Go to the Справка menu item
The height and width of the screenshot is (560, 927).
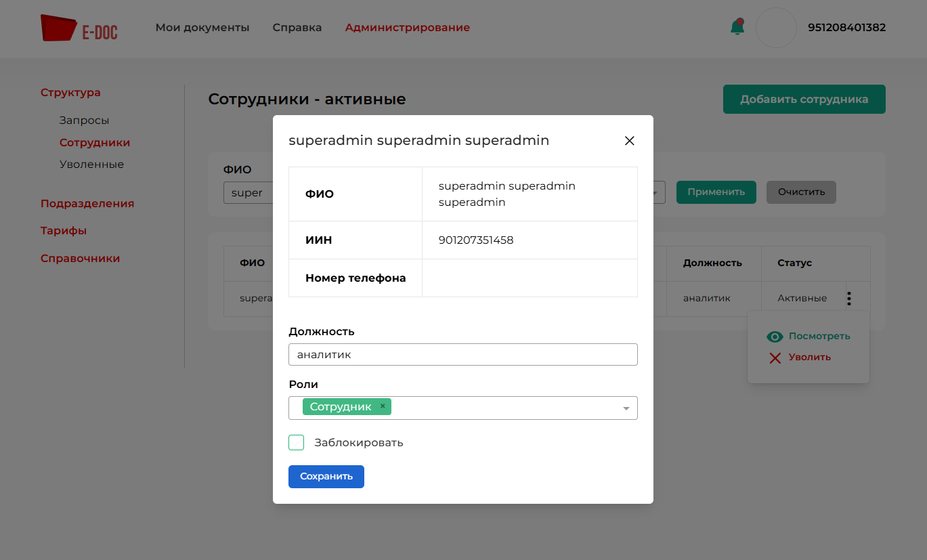click(297, 28)
